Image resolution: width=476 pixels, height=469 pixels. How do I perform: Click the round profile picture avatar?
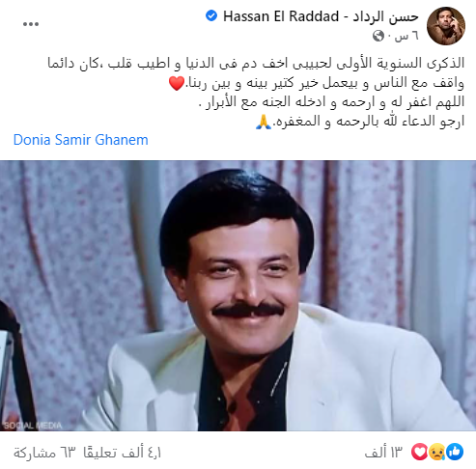click(x=446, y=26)
